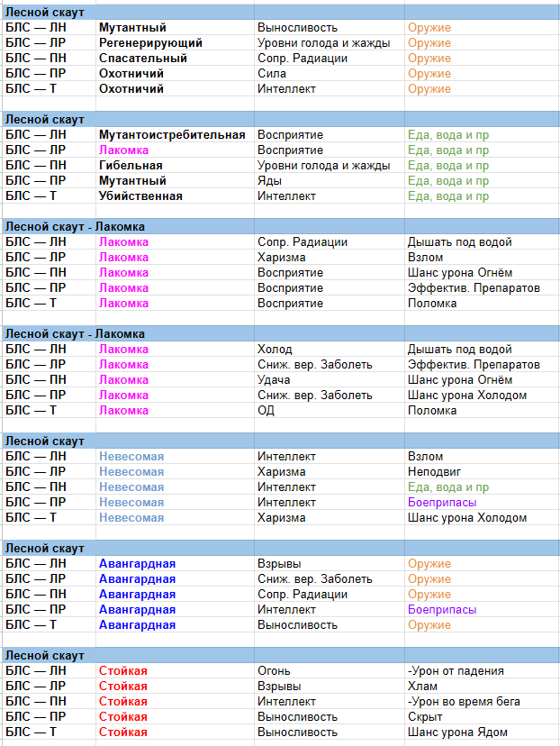Select the 'Шанс урона Ядом' cell
This screenshot has height=746, width=560.
[482, 732]
